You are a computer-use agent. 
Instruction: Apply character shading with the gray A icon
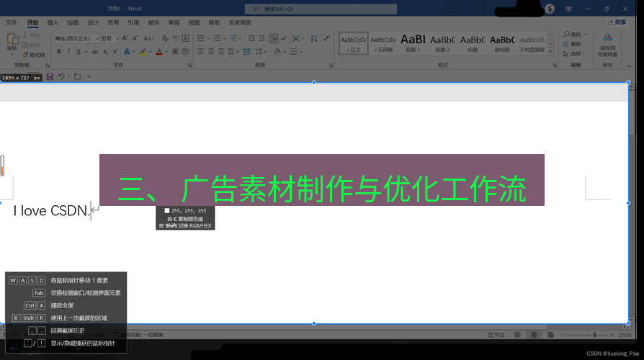[175, 51]
